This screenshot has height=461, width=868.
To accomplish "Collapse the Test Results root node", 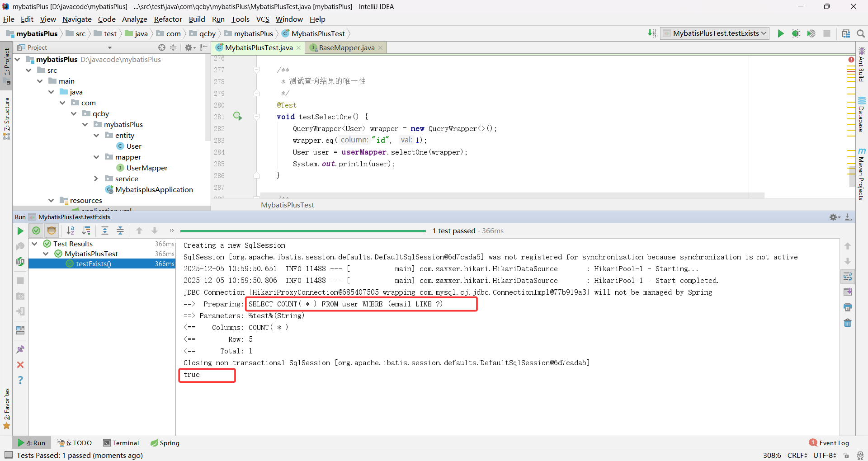I will pyautogui.click(x=34, y=244).
